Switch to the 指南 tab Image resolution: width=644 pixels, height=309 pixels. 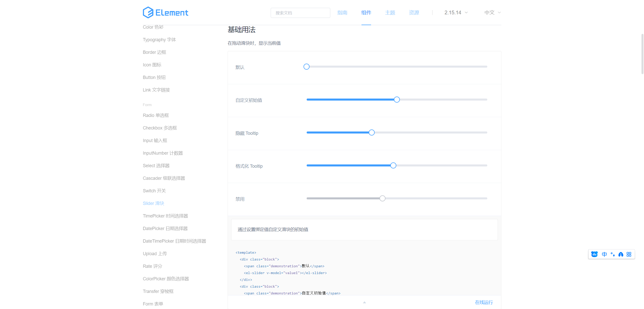click(342, 13)
